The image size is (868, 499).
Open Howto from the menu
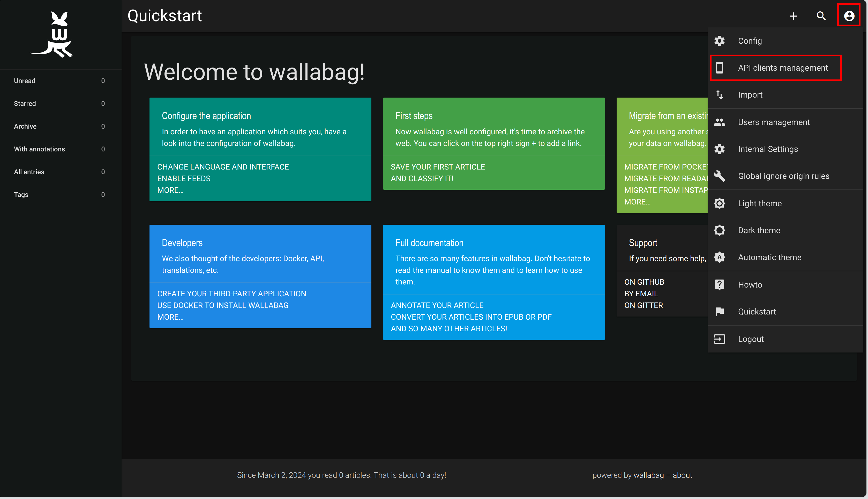click(785, 285)
